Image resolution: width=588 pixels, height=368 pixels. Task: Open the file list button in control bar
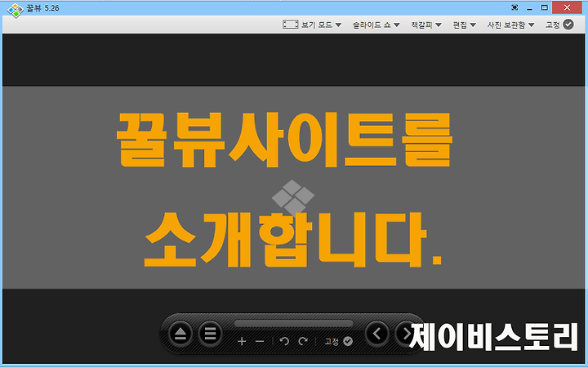(210, 334)
